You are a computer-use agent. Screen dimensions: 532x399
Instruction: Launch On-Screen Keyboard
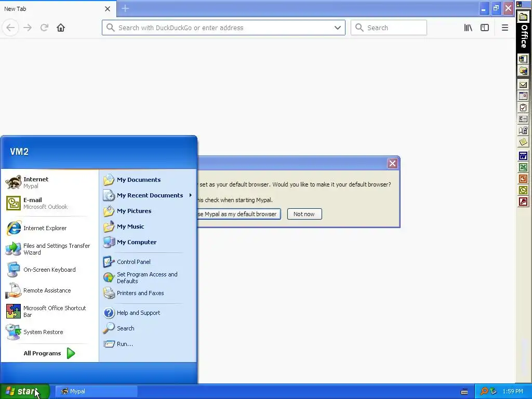49,270
